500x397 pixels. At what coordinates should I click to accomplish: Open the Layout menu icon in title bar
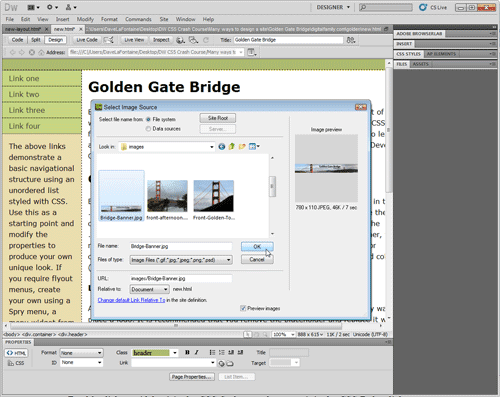33,7
